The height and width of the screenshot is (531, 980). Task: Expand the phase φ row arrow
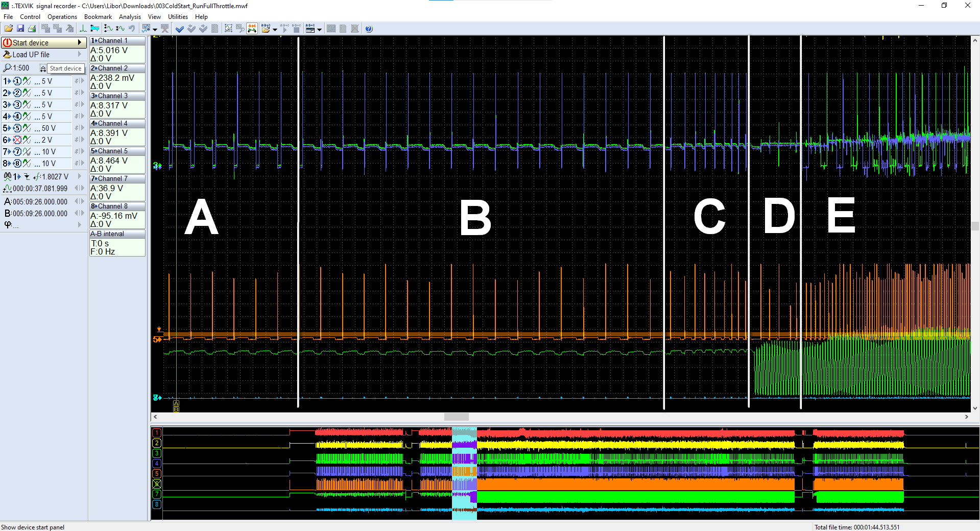click(x=80, y=225)
